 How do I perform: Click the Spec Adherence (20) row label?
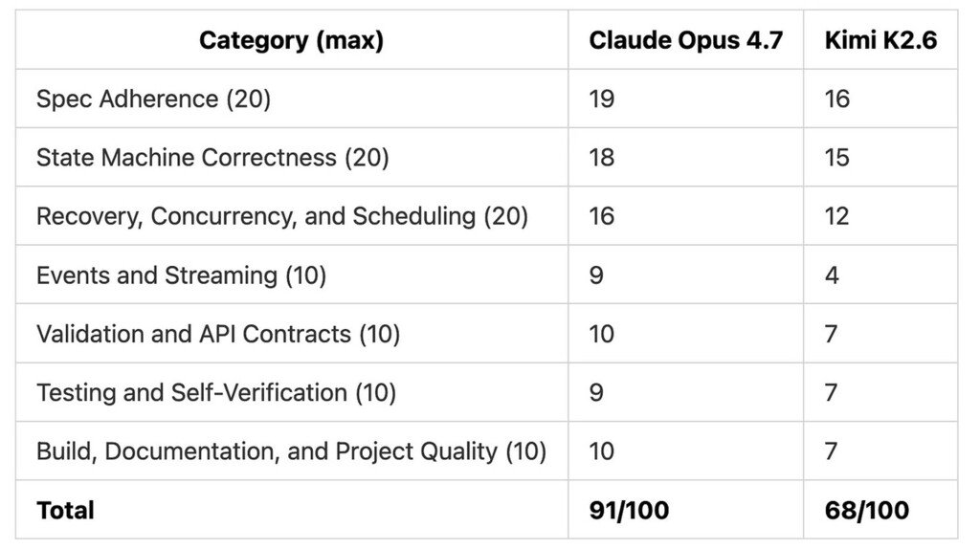pos(153,99)
